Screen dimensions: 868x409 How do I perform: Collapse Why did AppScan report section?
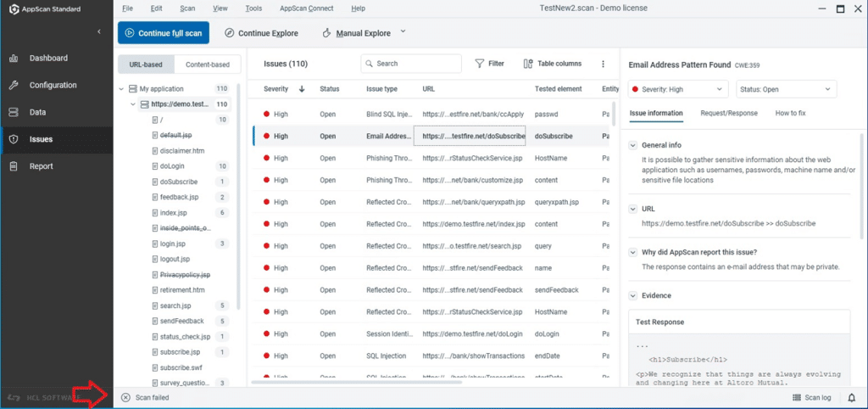click(632, 253)
